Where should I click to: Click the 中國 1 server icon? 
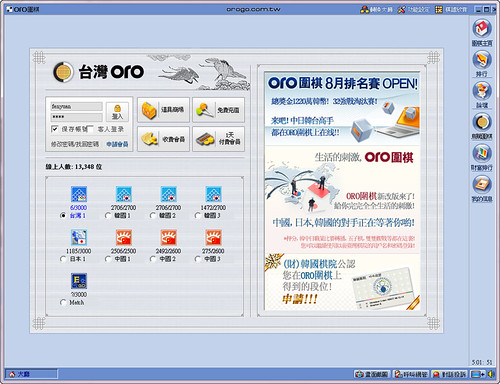123,238
